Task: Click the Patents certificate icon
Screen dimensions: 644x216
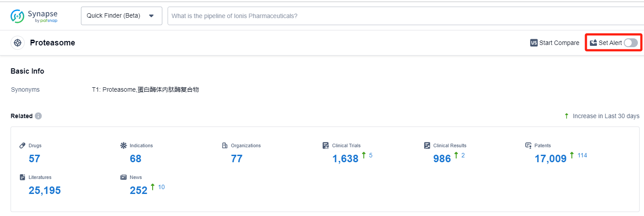Action: click(x=528, y=145)
